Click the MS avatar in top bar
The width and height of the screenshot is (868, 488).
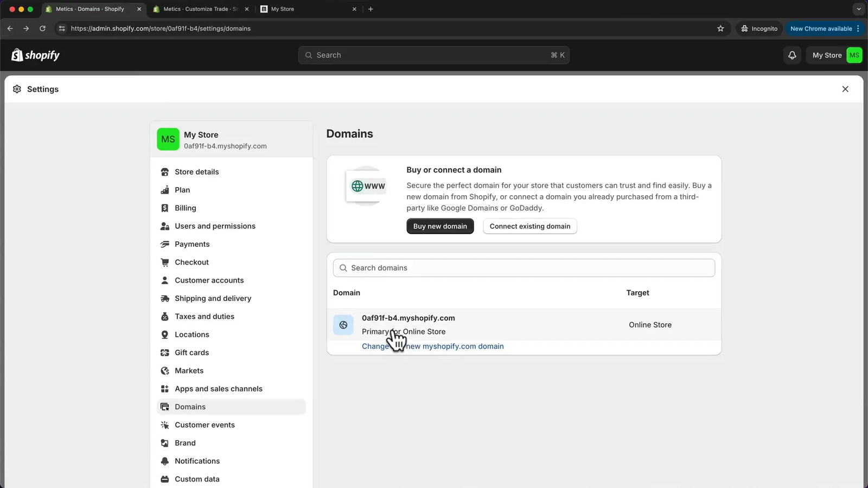854,55
